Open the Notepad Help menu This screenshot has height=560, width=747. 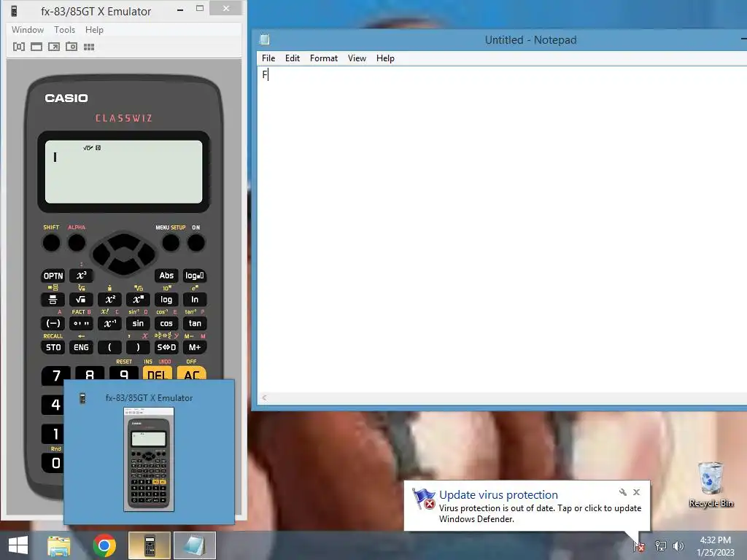[385, 58]
